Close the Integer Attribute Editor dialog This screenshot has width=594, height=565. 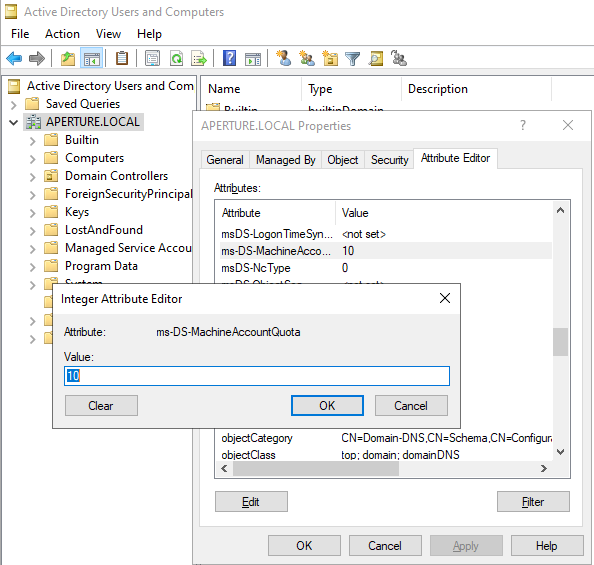[445, 298]
